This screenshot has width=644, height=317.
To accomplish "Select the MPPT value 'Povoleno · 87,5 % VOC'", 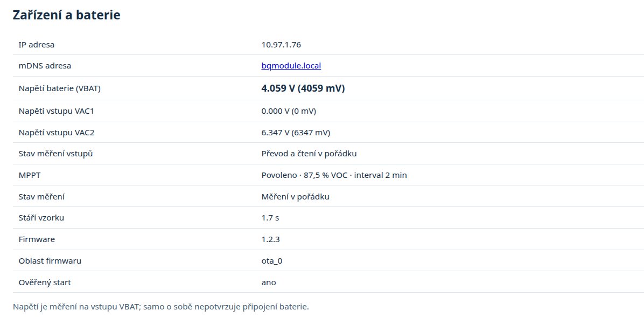I will (x=305, y=175).
